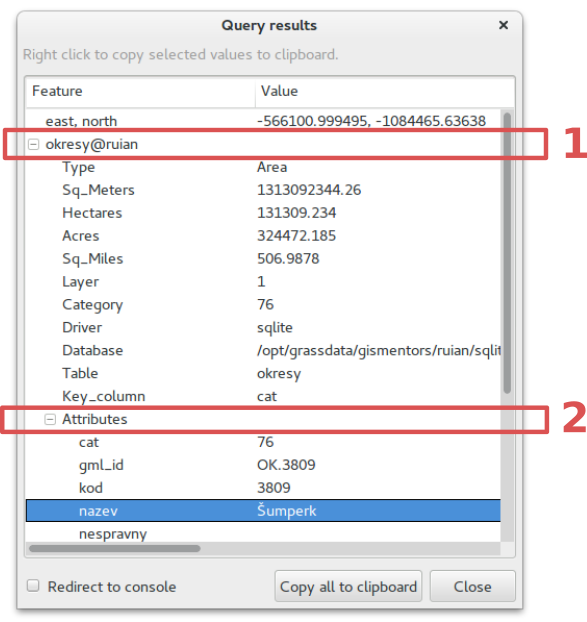587x622 pixels.
Task: Click the /opt/grassdata database path value
Action: point(379,351)
